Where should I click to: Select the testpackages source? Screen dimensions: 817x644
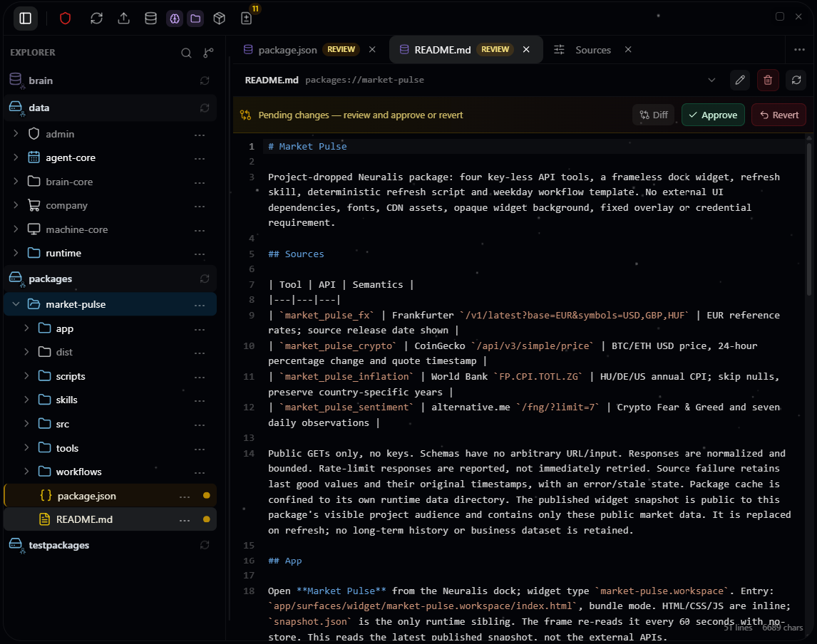[x=110, y=545]
